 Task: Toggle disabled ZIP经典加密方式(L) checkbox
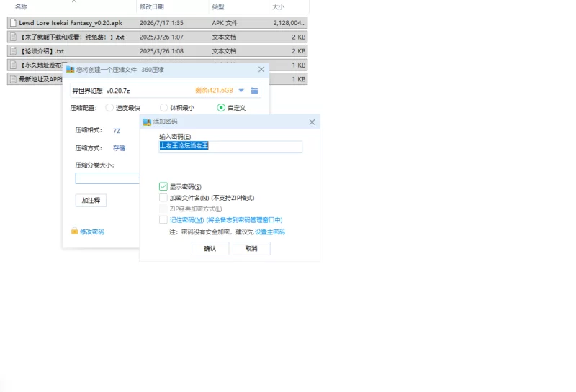(x=163, y=209)
